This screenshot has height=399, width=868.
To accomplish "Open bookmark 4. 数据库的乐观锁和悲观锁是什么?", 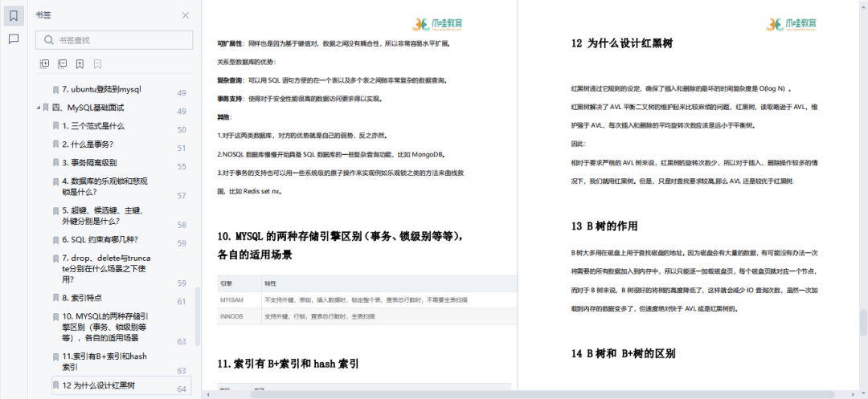I will (x=104, y=186).
